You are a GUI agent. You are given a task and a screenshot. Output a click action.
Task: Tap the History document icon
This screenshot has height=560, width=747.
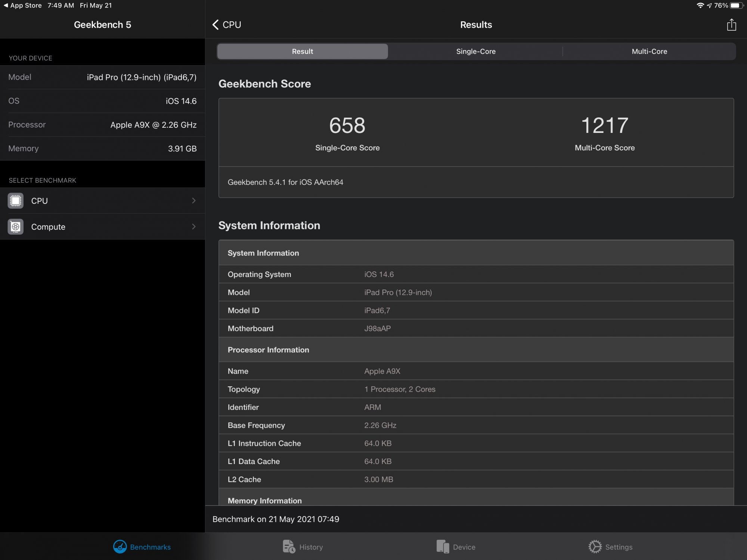[289, 547]
